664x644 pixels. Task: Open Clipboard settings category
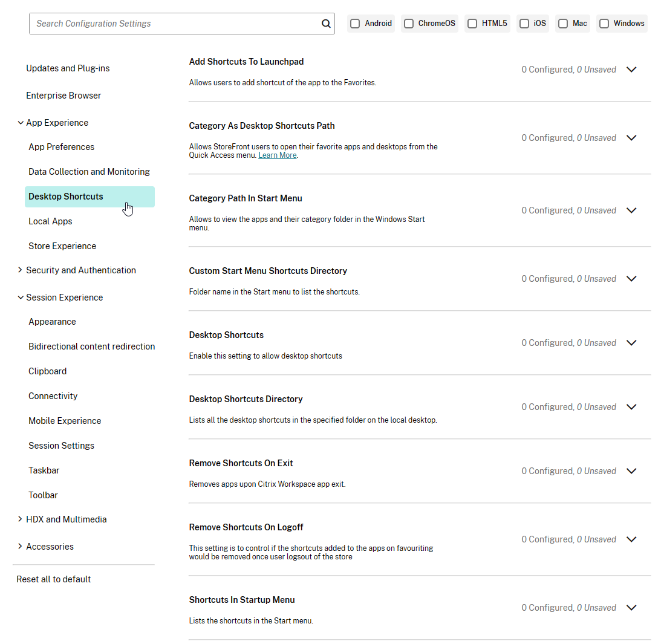tap(47, 371)
